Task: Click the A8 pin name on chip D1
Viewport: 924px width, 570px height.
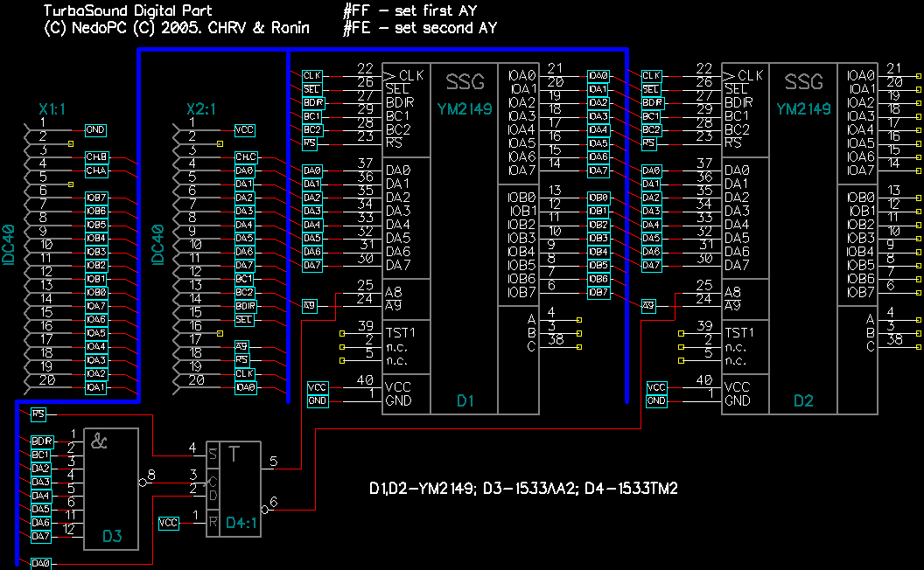Action: 393,293
